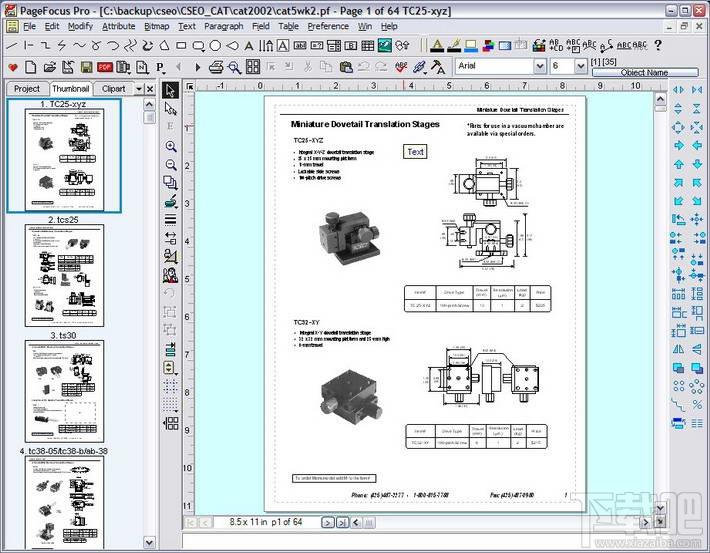Insert a table with the grid icon

(368, 45)
